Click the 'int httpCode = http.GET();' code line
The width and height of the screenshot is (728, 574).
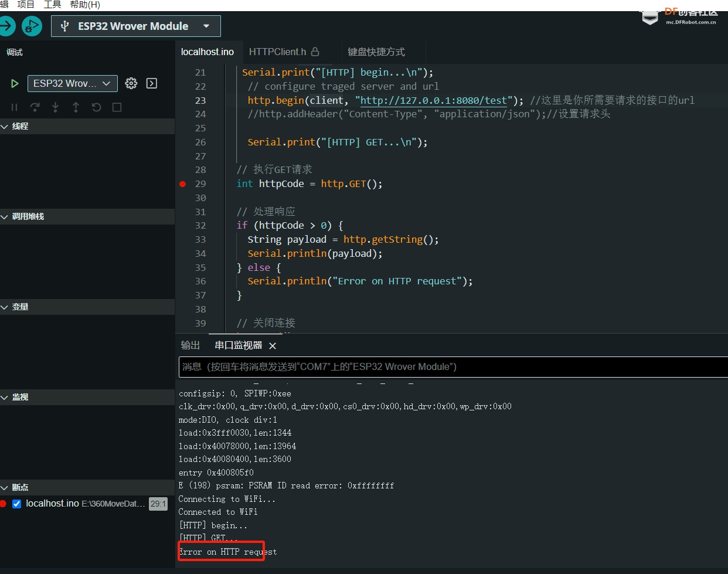tap(309, 184)
